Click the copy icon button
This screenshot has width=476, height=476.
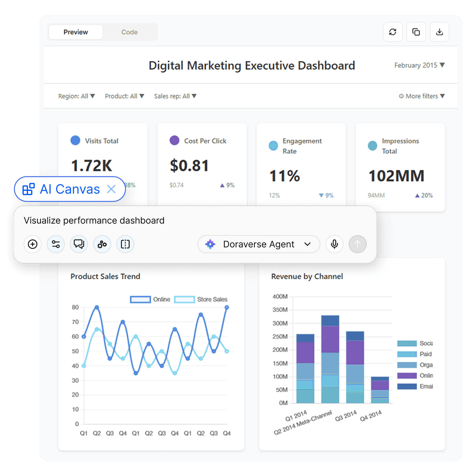tap(416, 32)
